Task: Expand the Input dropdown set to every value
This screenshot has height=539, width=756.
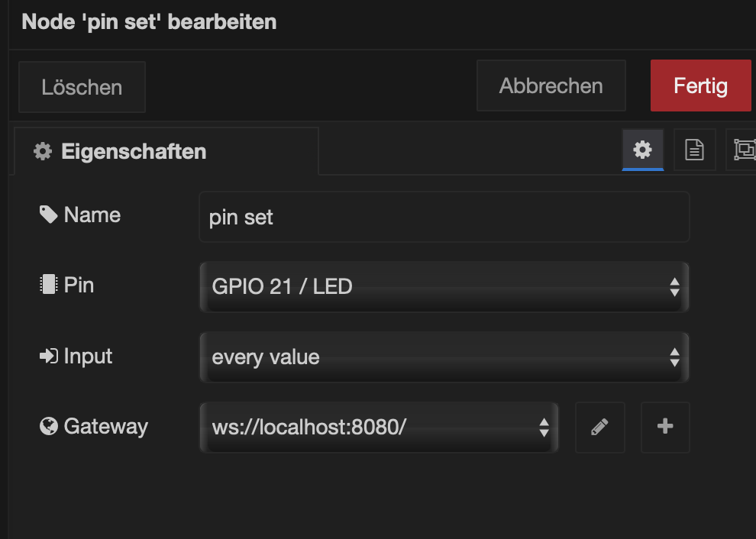Action: pyautogui.click(x=444, y=357)
